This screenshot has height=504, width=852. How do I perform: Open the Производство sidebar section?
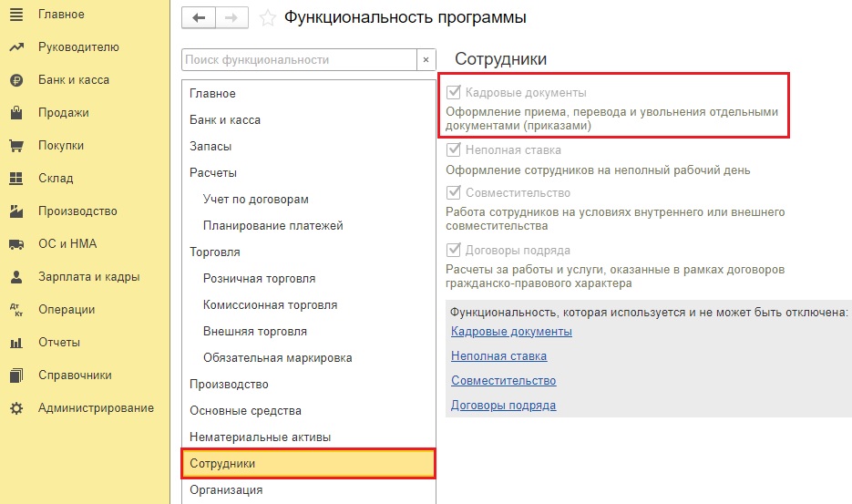point(77,211)
